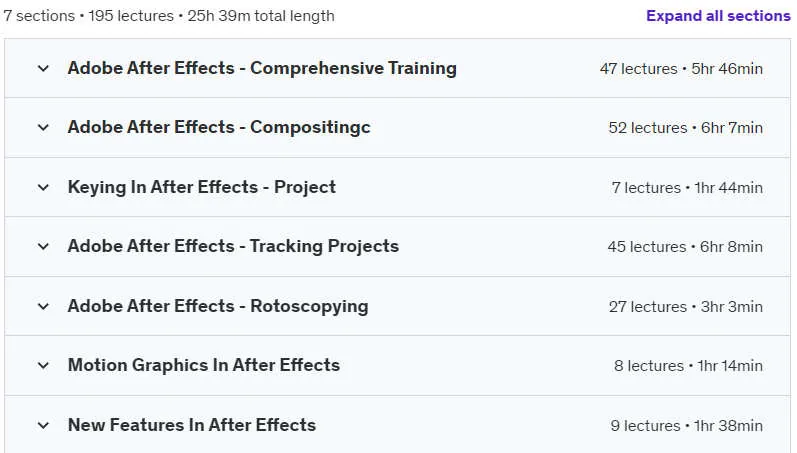The width and height of the screenshot is (797, 453).
Task: Open Keying In After Effects - Project title
Action: 202,187
